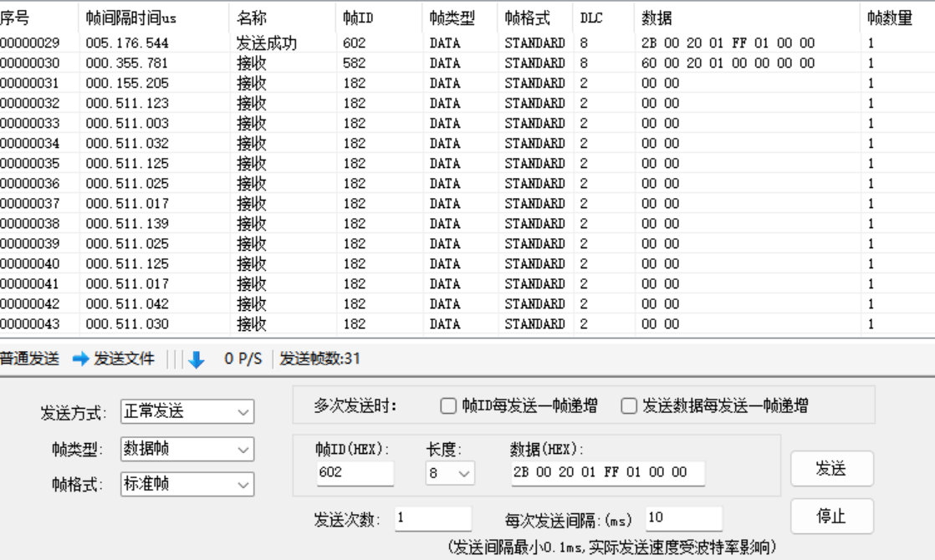Click the 停止 button to stop sending
The width and height of the screenshot is (935, 560).
[x=831, y=517]
